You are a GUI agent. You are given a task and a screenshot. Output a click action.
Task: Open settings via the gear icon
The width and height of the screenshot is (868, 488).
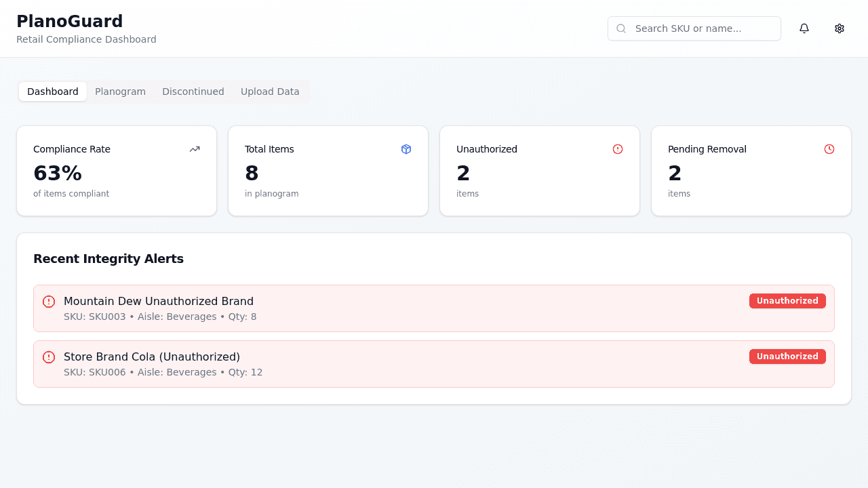click(840, 28)
